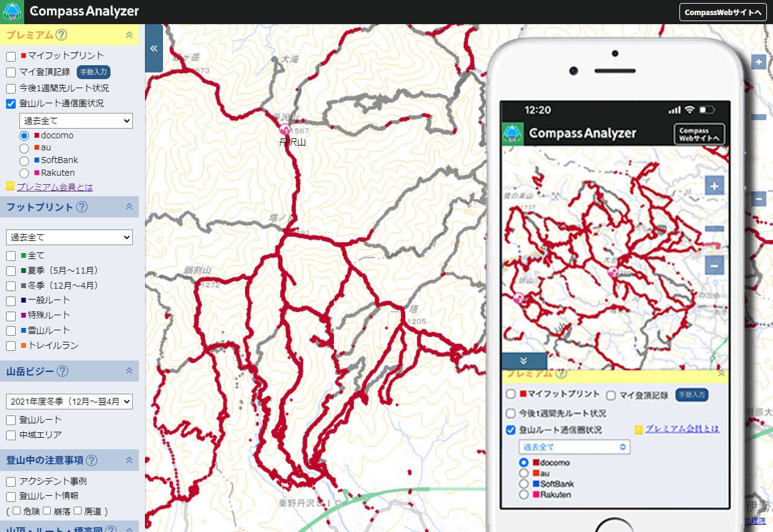
Task: Open the CompassWebサイトへ button
Action: [x=723, y=12]
